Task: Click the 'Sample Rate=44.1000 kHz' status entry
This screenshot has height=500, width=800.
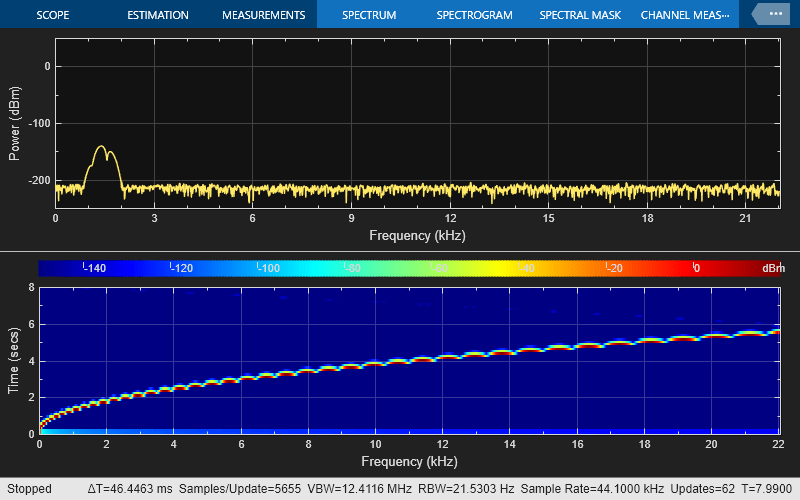Action: (592, 489)
